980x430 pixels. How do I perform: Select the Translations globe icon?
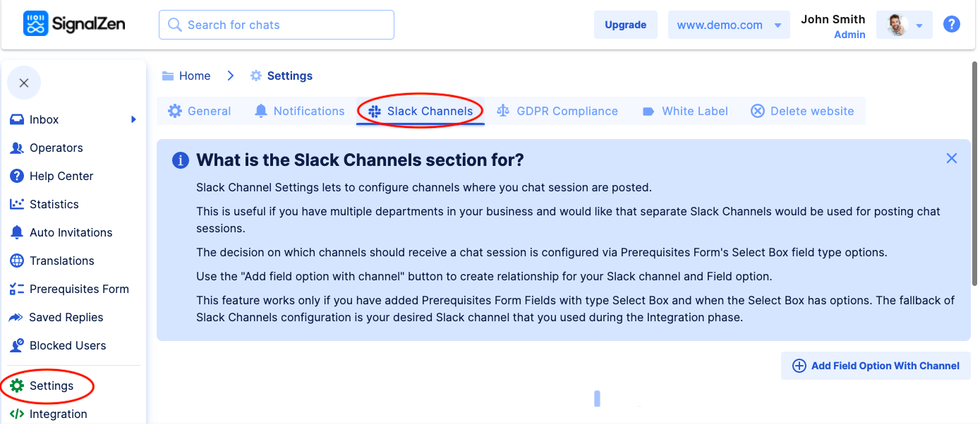(17, 261)
